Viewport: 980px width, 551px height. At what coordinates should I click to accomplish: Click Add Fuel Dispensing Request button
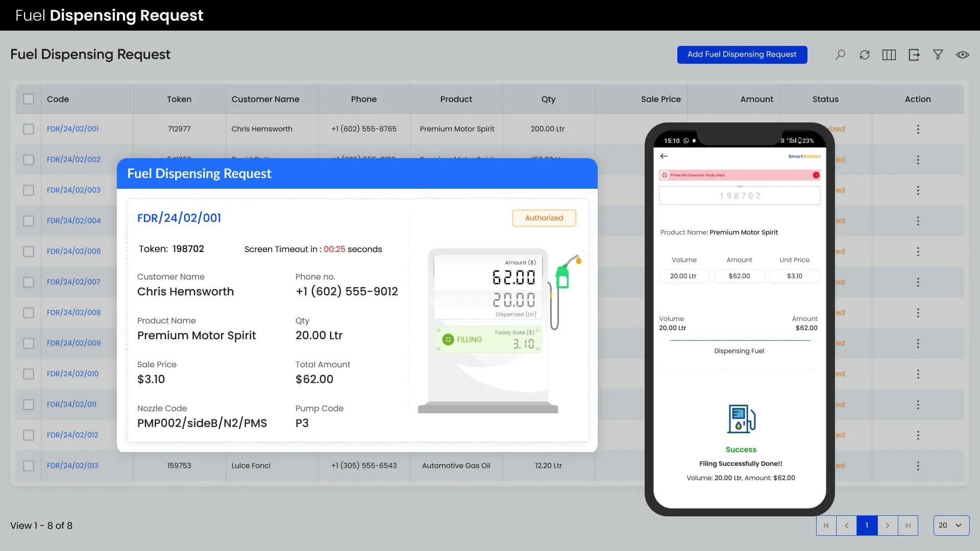[x=742, y=55]
